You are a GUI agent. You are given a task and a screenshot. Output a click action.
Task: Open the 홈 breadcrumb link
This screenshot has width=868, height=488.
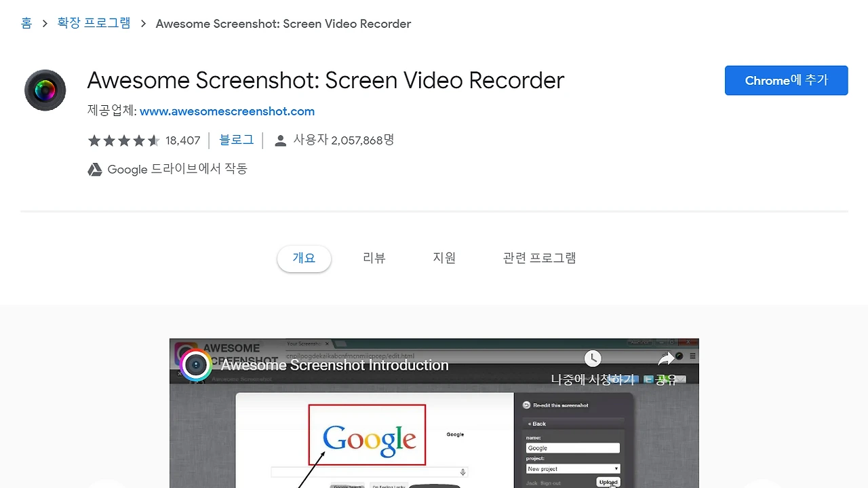(x=26, y=23)
